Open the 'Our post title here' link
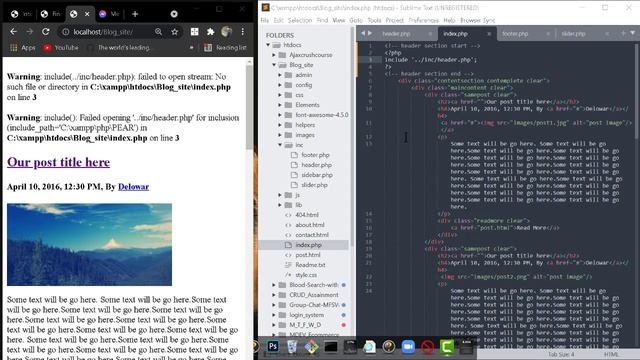Screen dimensions: 640x360 [x=58, y=162]
